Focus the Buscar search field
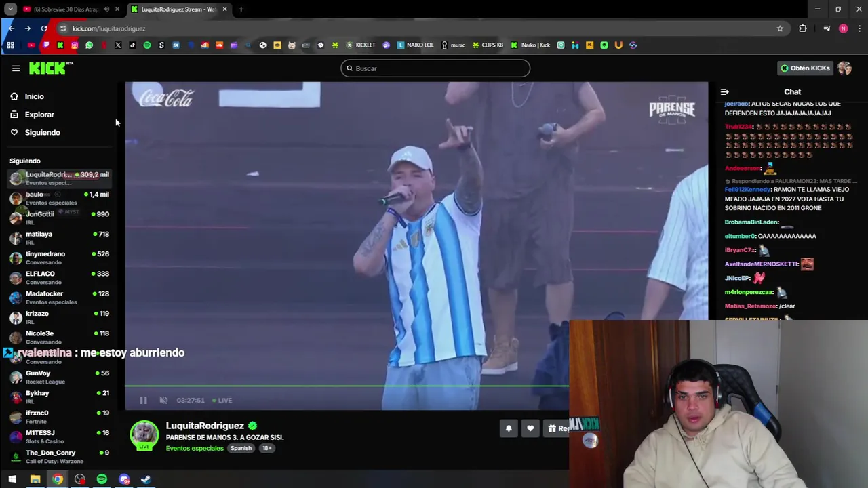The width and height of the screenshot is (868, 488). (435, 68)
